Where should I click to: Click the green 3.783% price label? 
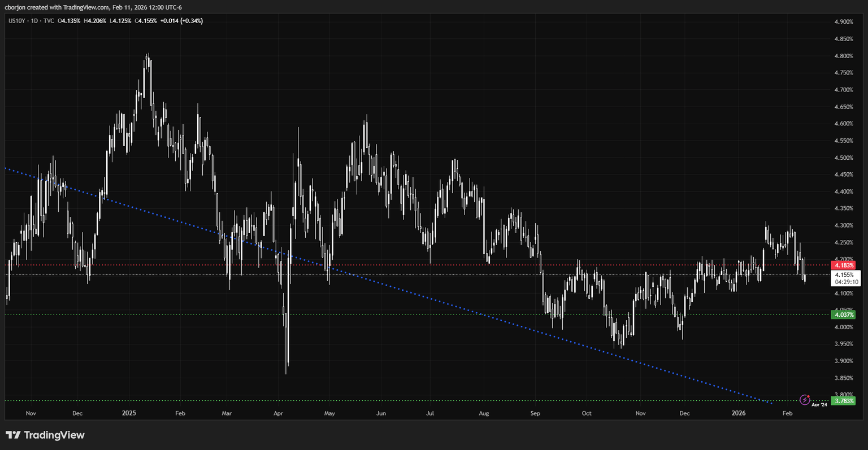[x=844, y=401]
